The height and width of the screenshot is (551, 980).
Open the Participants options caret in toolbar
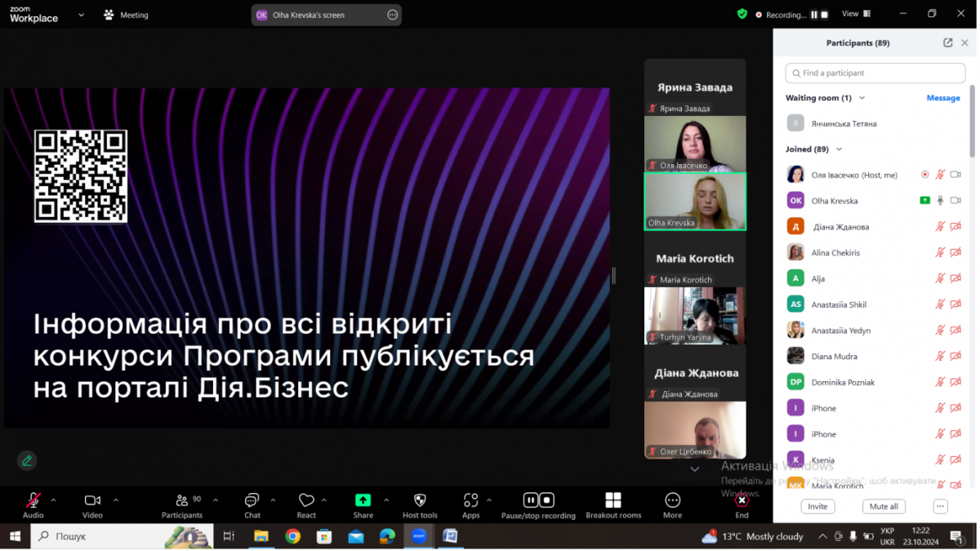click(216, 500)
